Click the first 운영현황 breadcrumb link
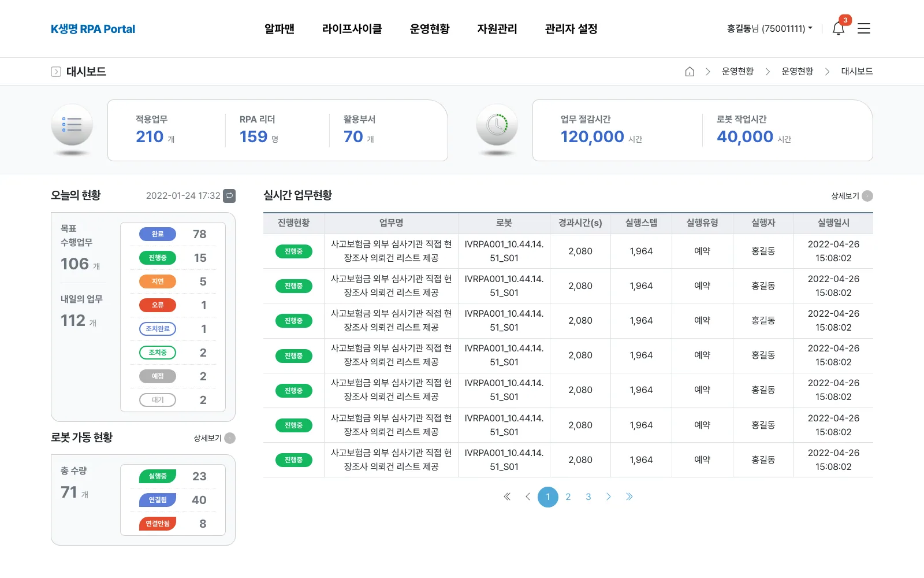Viewport: 924px width, 578px height. tap(737, 71)
